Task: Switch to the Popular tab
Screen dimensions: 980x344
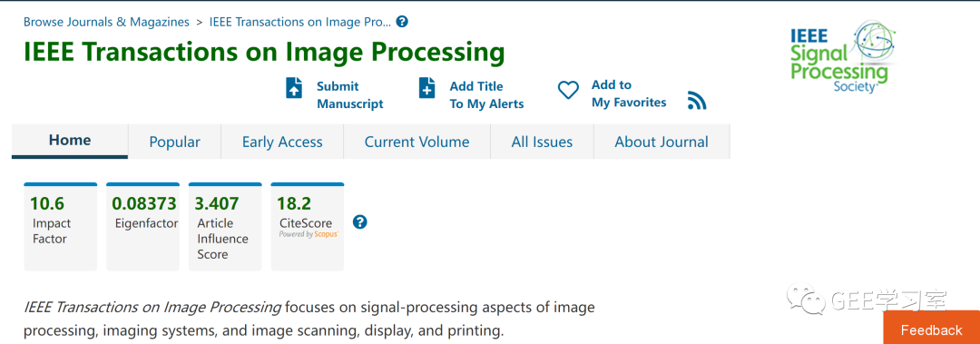Action: 174,142
